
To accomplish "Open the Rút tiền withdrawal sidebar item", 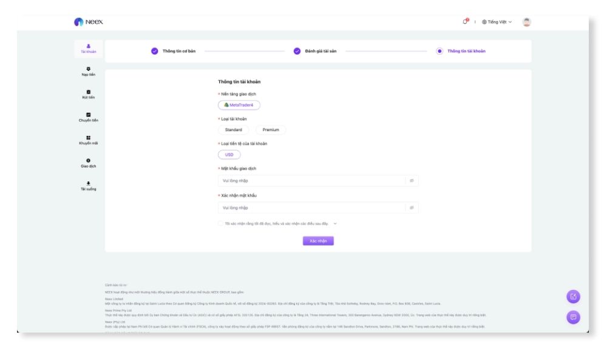I will pyautogui.click(x=89, y=94).
